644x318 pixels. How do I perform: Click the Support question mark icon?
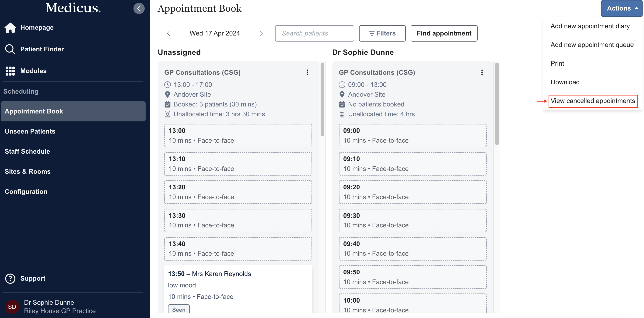[10, 279]
